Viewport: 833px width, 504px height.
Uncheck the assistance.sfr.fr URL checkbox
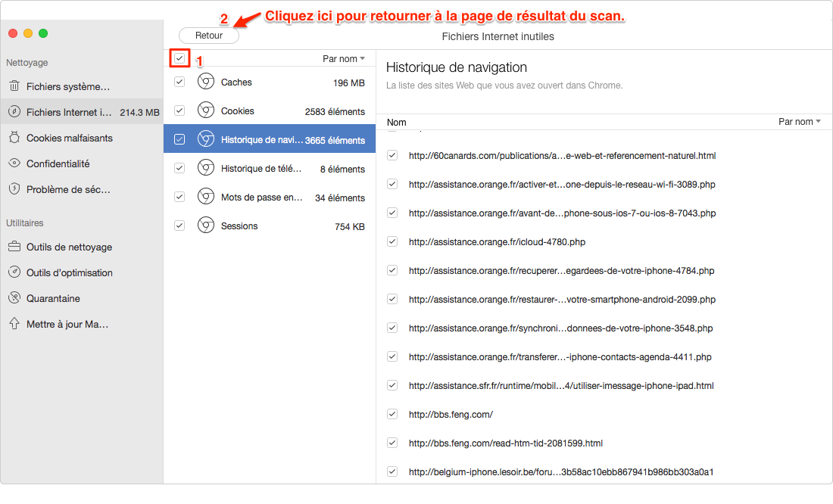point(392,385)
